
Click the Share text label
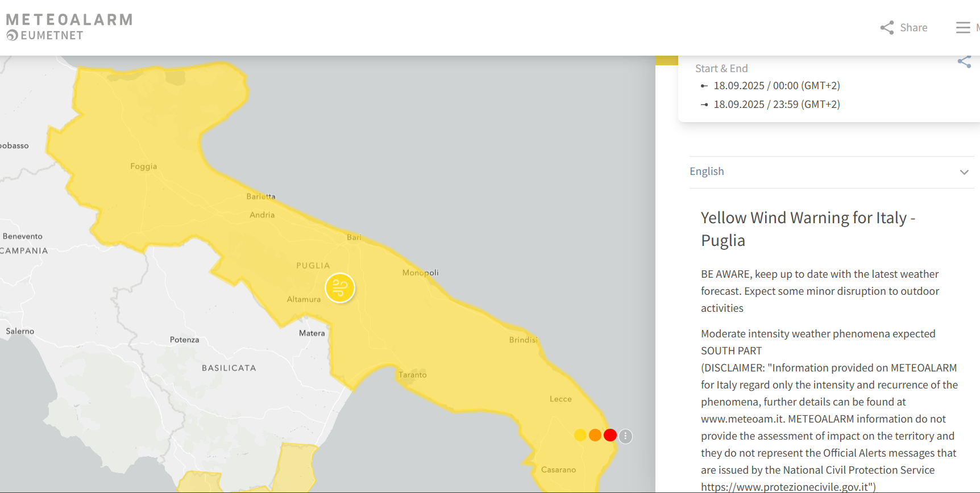point(913,28)
